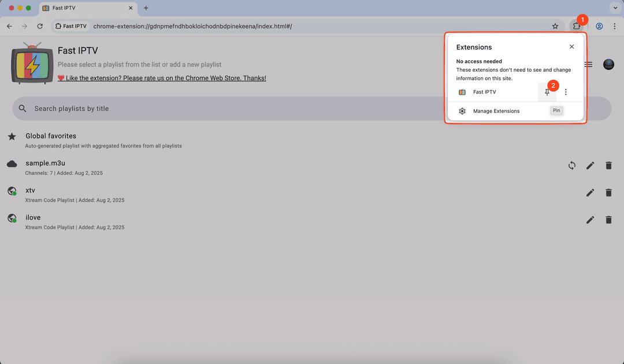624x364 pixels.
Task: Open Fast IPTV extension's more options menu
Action: tap(566, 92)
